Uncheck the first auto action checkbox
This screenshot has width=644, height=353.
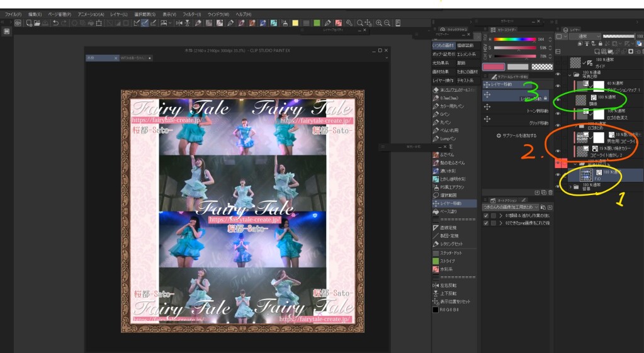(485, 215)
